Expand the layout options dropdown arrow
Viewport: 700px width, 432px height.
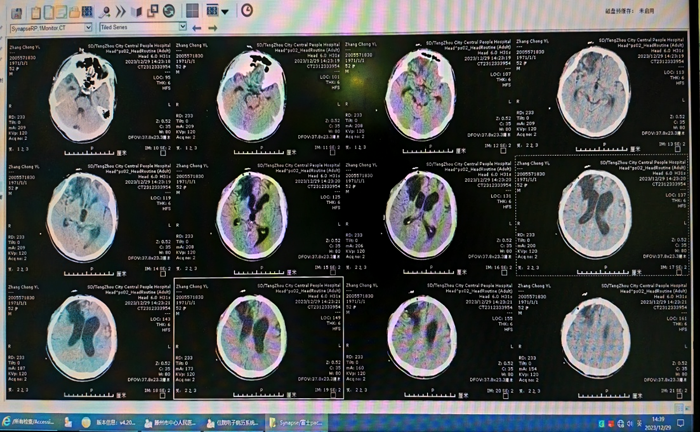pyautogui.click(x=225, y=12)
